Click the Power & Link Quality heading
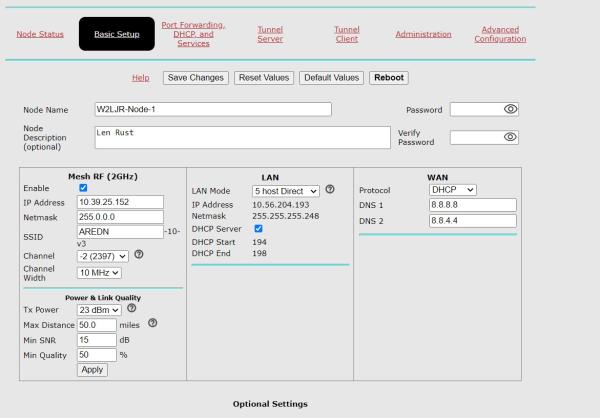Screen dimensions: 600x418 tap(103, 298)
